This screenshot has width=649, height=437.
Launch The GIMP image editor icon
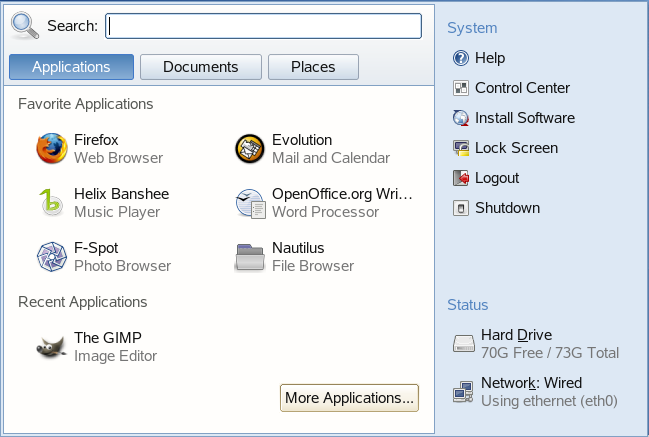tap(52, 347)
